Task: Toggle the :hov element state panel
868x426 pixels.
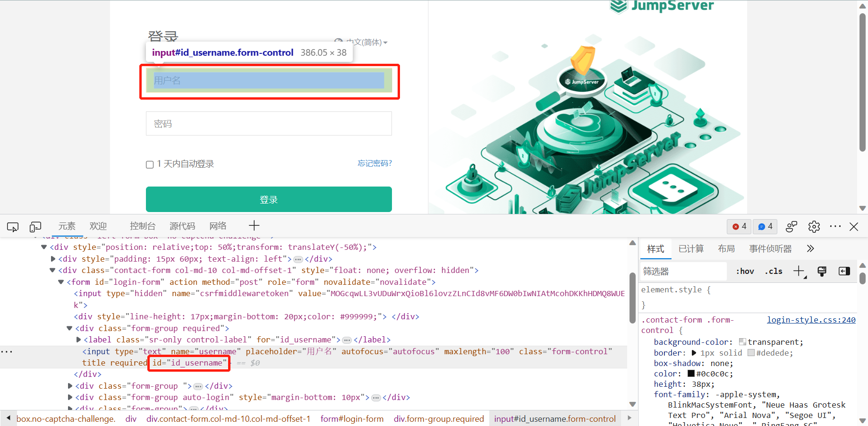Action: [744, 271]
